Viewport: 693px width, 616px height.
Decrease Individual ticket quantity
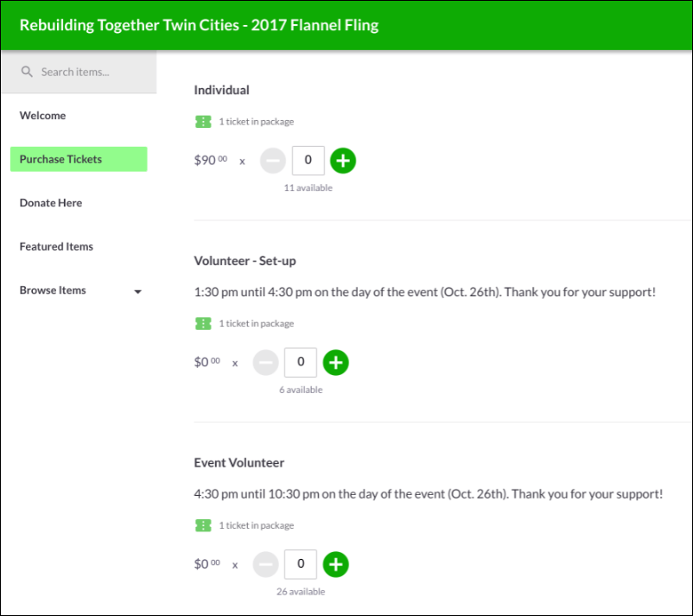[x=273, y=161]
